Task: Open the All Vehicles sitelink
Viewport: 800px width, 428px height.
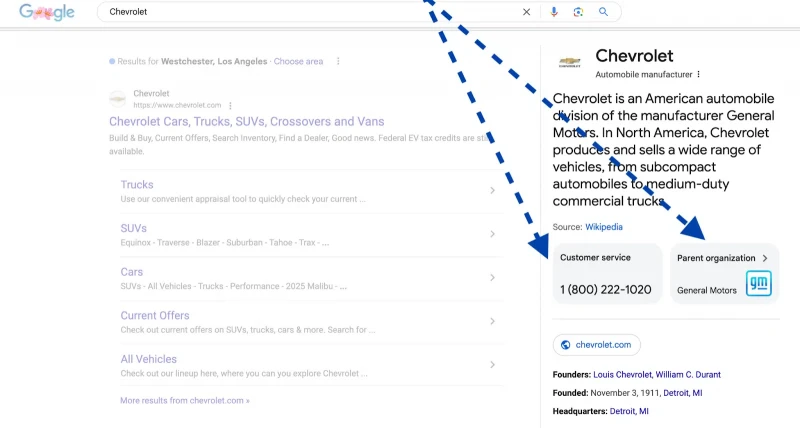Action: (148, 359)
